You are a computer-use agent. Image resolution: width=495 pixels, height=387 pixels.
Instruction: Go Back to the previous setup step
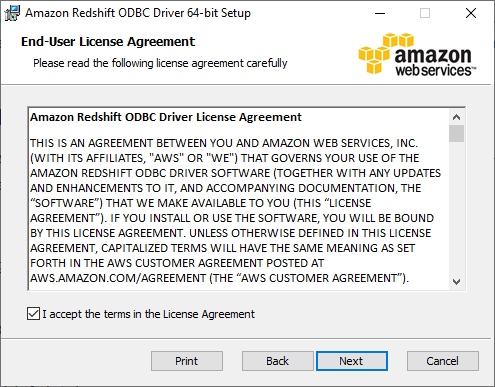(x=277, y=361)
